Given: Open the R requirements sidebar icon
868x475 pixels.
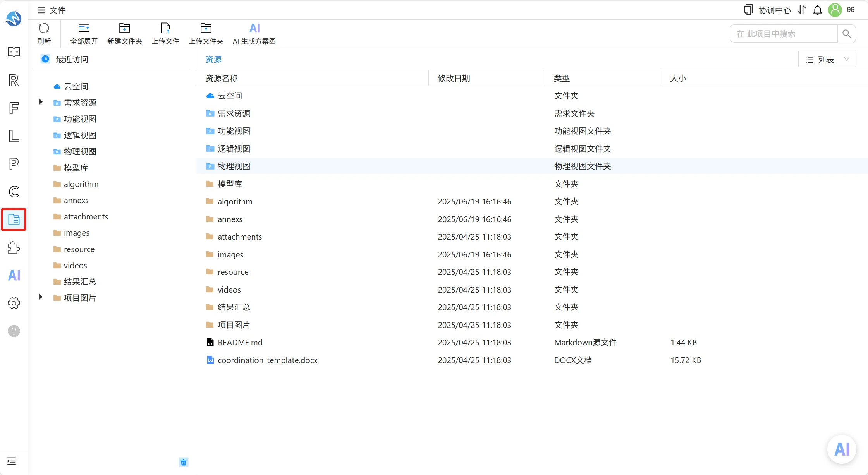Looking at the screenshot, I should point(14,80).
